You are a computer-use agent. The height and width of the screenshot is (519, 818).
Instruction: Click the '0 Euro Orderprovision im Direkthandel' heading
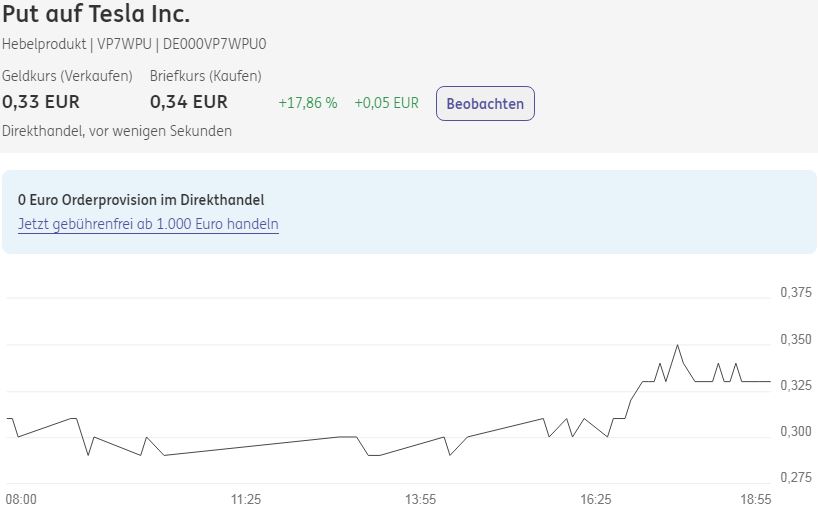[x=141, y=200]
